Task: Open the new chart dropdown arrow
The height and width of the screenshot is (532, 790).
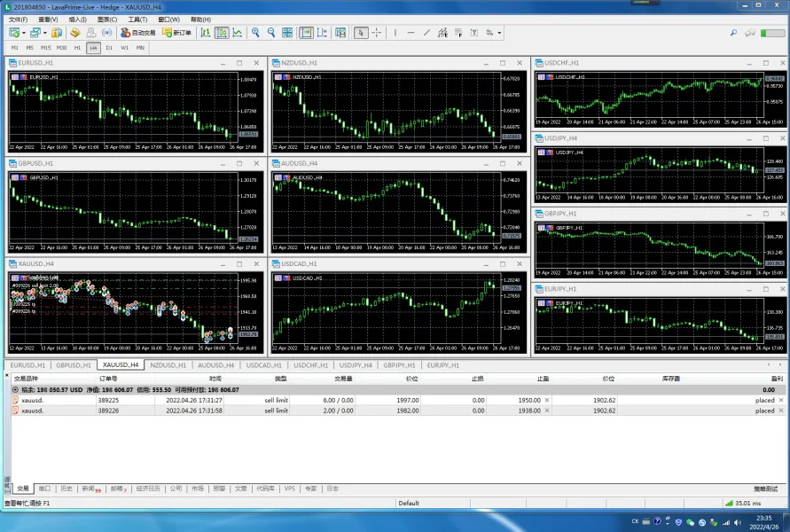Action: (22, 33)
